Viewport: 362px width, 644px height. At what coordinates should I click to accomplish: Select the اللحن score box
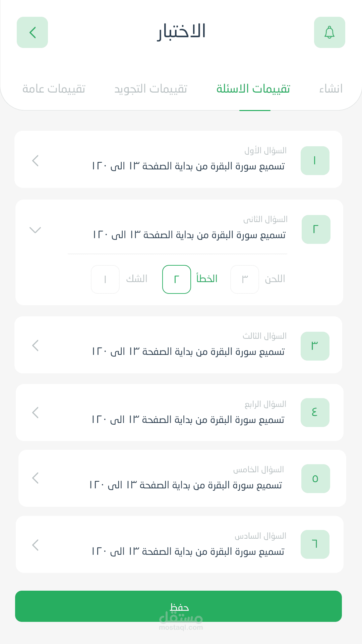245,279
